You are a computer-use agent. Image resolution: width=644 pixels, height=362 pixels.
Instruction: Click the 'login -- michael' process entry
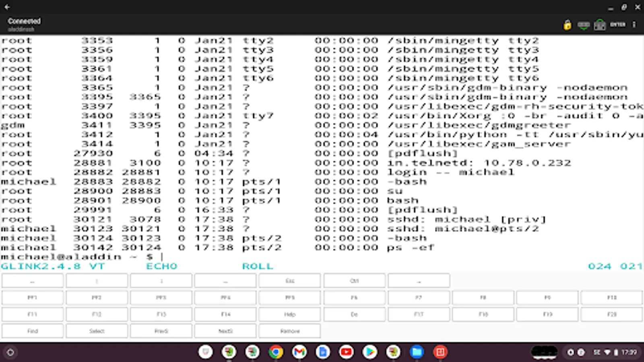(x=451, y=172)
